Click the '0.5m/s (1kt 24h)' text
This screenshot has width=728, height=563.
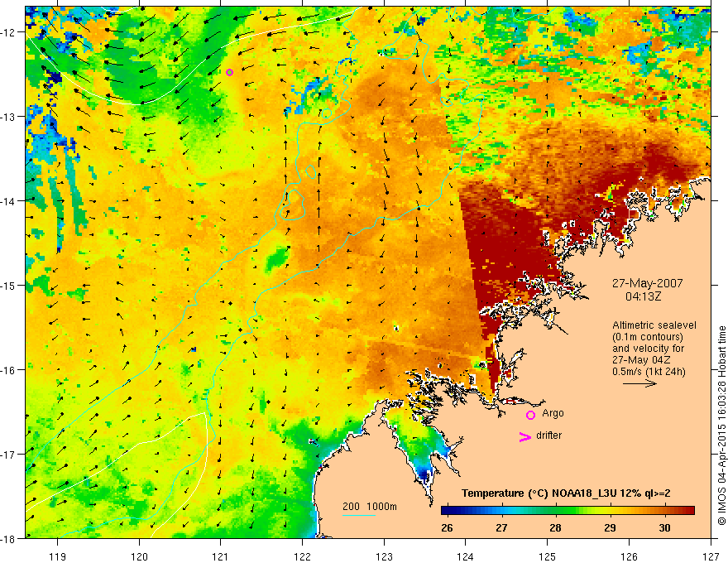[x=649, y=371]
